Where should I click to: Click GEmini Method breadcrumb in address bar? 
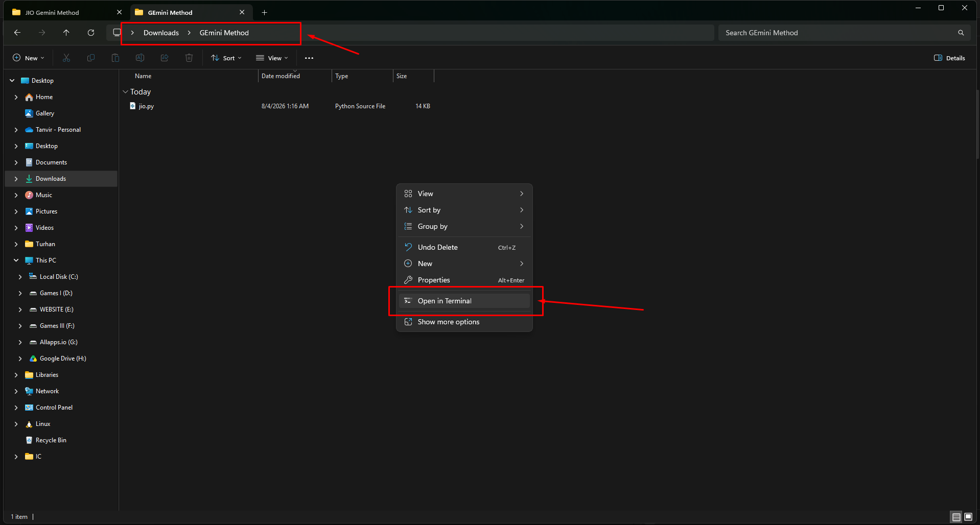(x=224, y=33)
